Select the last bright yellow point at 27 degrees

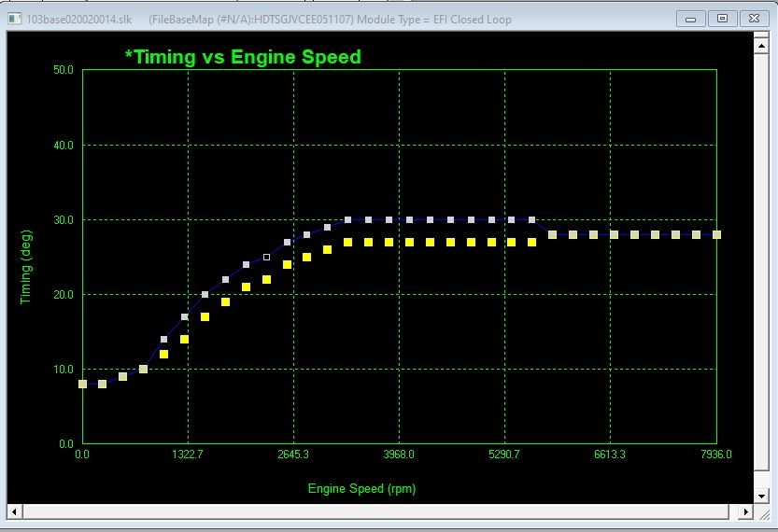coord(532,243)
